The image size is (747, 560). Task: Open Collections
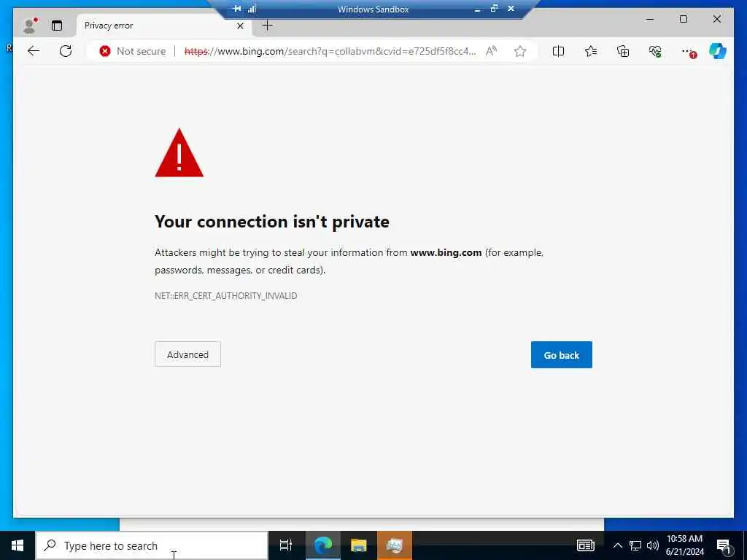tap(623, 51)
